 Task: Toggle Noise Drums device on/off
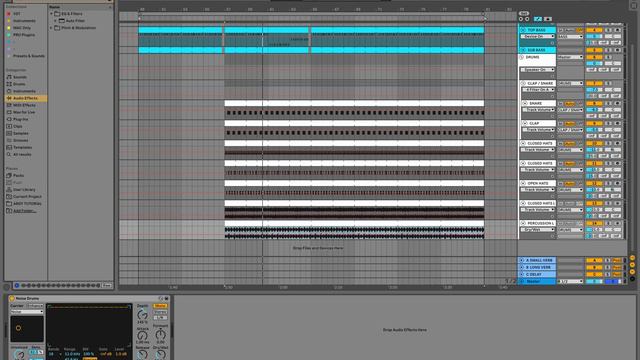[12, 299]
